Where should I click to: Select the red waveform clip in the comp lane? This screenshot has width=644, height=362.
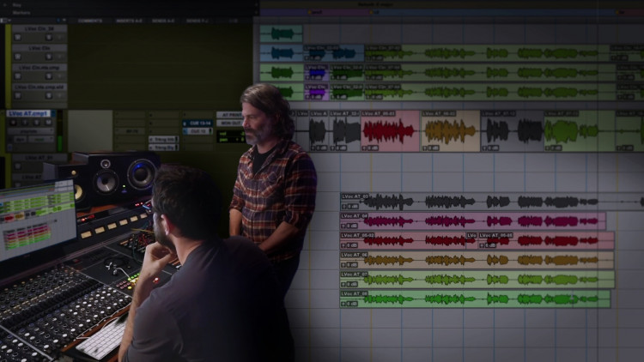click(x=390, y=130)
